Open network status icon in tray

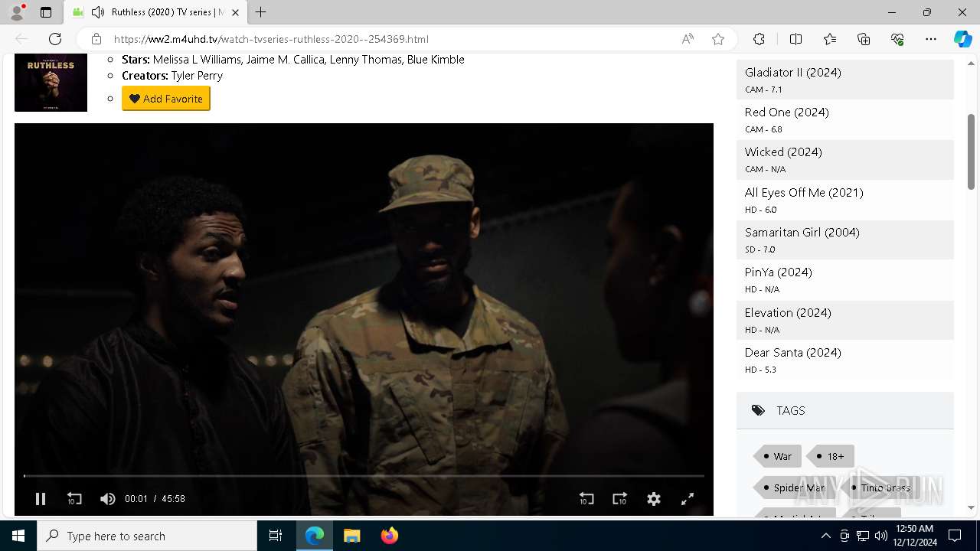click(x=863, y=536)
